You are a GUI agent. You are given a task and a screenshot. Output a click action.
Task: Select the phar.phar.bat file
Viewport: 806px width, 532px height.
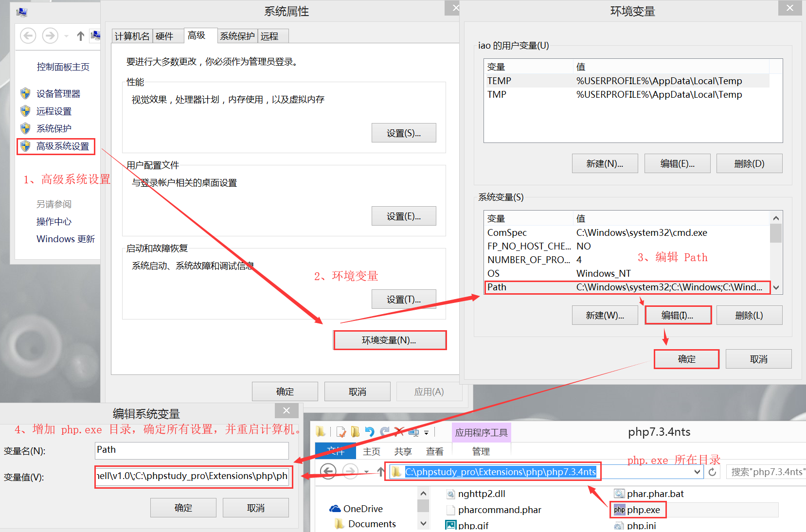[649, 494]
